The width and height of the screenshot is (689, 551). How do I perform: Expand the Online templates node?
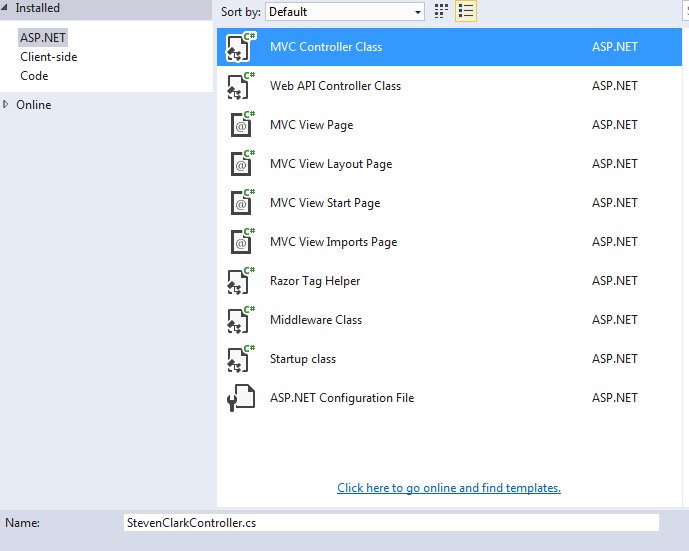(x=5, y=105)
